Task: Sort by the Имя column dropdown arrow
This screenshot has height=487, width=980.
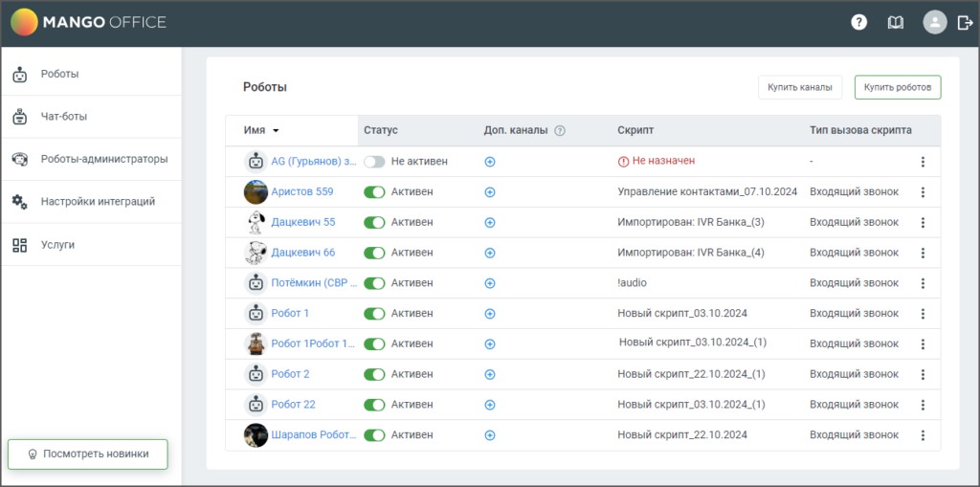Action: (276, 131)
